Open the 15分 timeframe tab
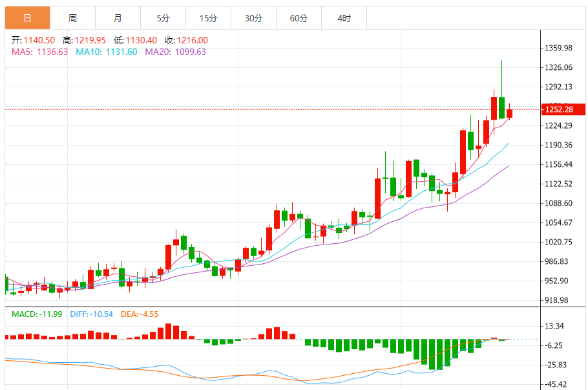Viewport: 588px width, 390px height. click(x=208, y=17)
